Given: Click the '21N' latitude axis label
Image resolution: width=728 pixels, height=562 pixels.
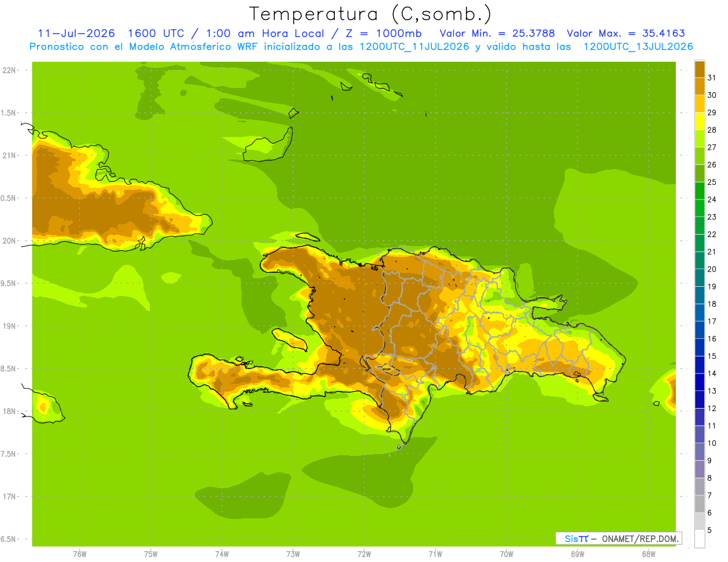Looking at the screenshot, I should click(x=9, y=155).
